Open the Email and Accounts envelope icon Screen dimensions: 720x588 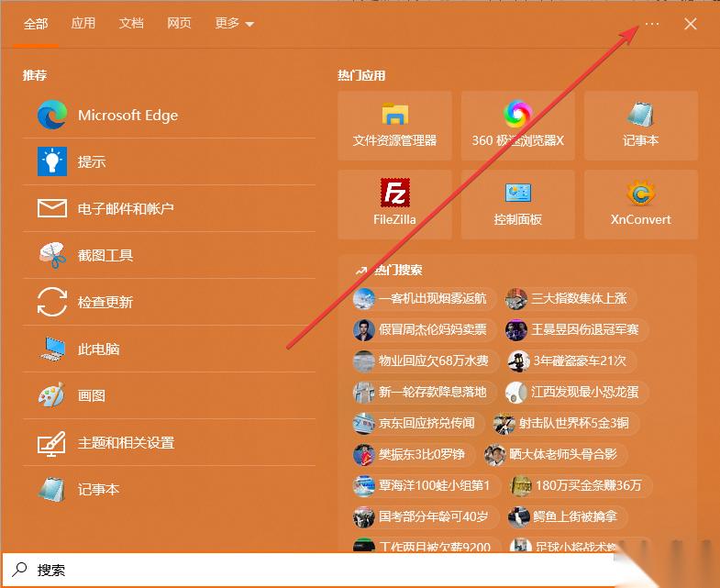52,208
